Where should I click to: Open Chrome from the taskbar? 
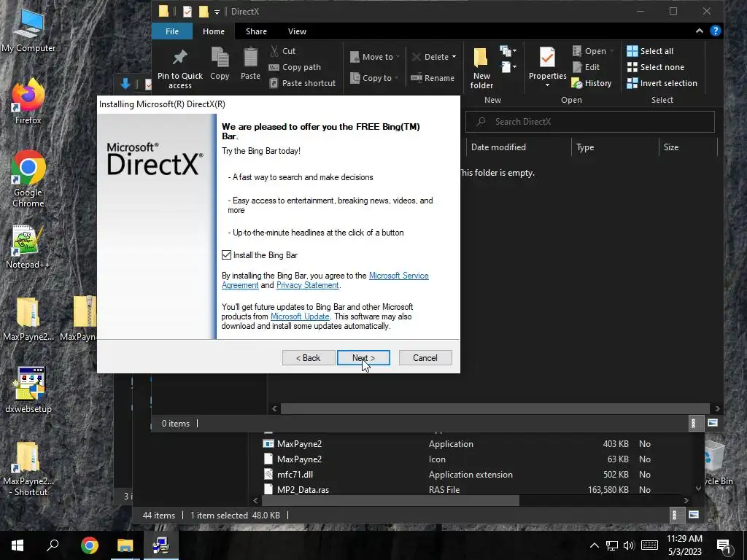89,545
